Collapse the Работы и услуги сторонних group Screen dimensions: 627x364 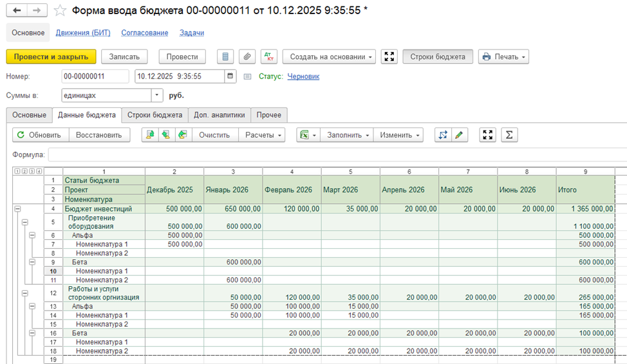pyautogui.click(x=26, y=293)
